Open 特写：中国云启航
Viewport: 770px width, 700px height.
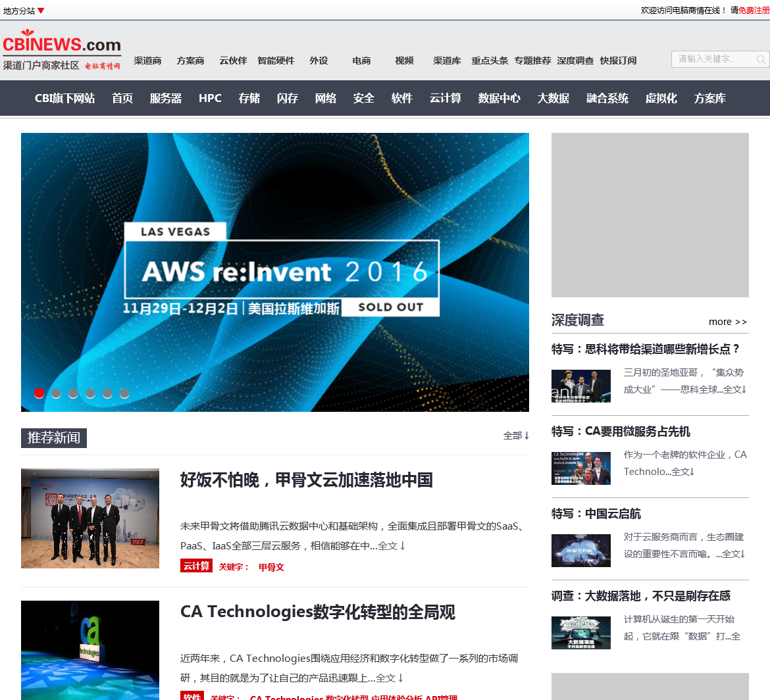(x=596, y=514)
